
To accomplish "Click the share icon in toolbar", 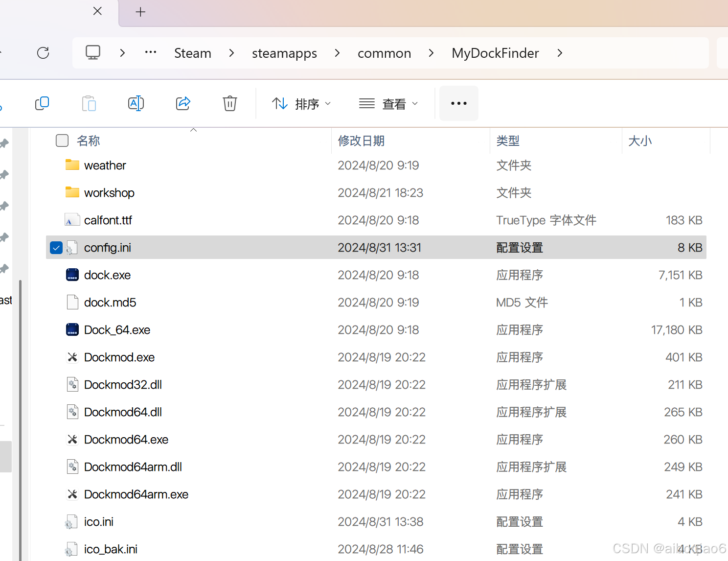I will (183, 103).
